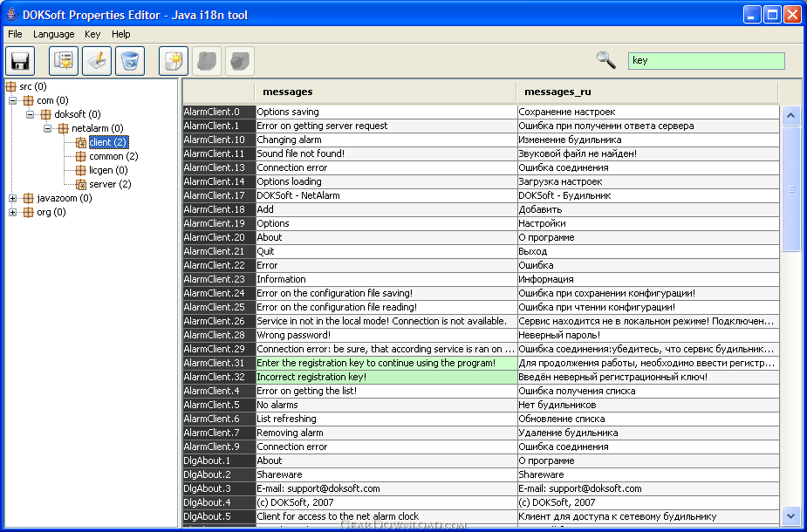Click the recycle bin delete key icon
Viewport: 807px width, 532px height.
[x=130, y=61]
